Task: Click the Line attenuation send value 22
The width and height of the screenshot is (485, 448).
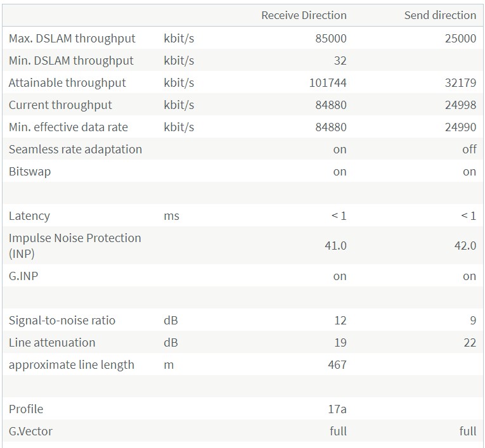Action: pyautogui.click(x=469, y=343)
